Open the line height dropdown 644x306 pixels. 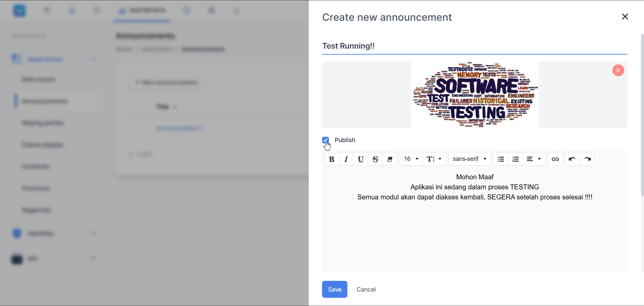(x=434, y=159)
